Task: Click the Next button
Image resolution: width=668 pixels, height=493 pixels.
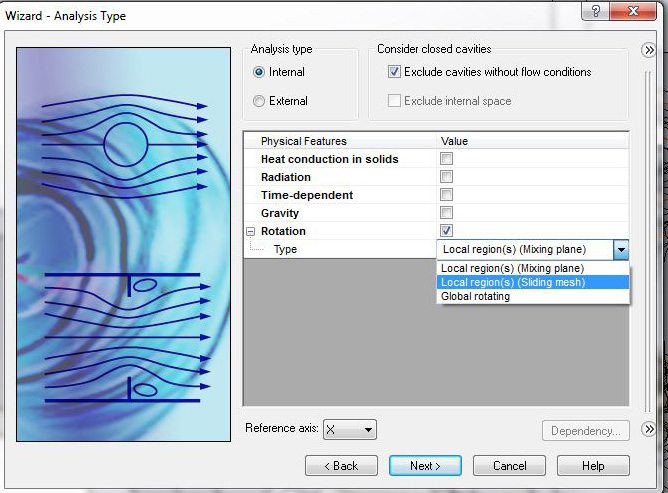Action: point(425,466)
